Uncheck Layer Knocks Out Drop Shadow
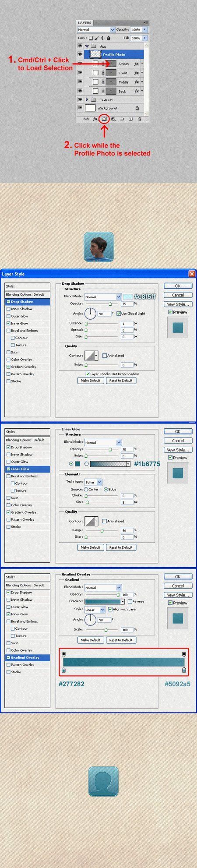 pyautogui.click(x=88, y=374)
